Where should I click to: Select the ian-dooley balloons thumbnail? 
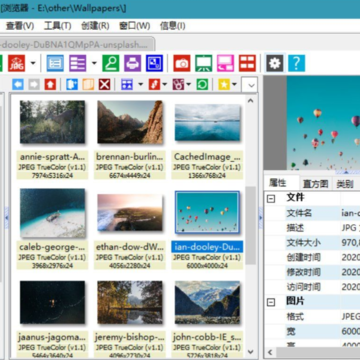tap(207, 212)
